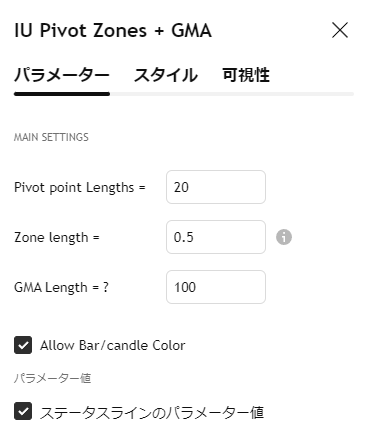Screen dimensions: 371x438
Task: Edit the GMA Length input box
Action: [x=216, y=287]
